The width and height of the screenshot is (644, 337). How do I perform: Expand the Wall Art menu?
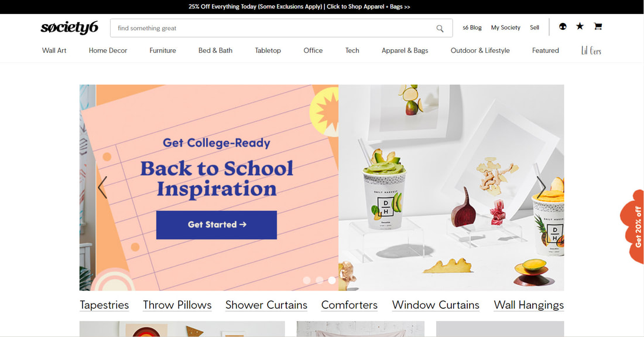click(54, 50)
